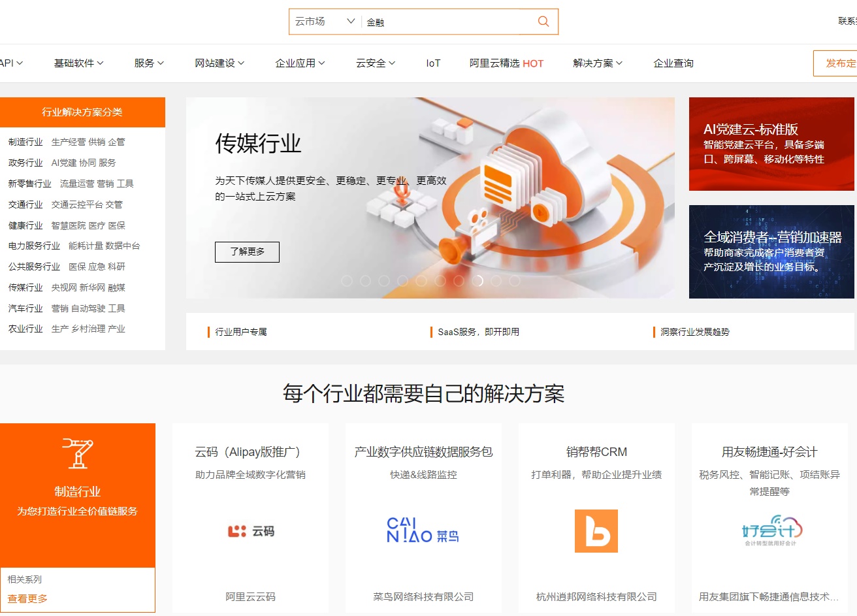The image size is (857, 616).
Task: Select 传媒行业 in industry sidebar
Action: coord(25,287)
